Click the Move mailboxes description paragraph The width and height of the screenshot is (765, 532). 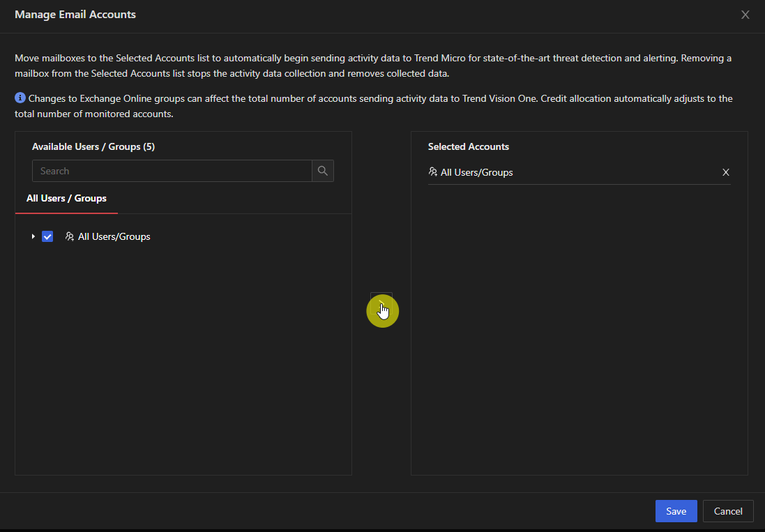tap(373, 66)
